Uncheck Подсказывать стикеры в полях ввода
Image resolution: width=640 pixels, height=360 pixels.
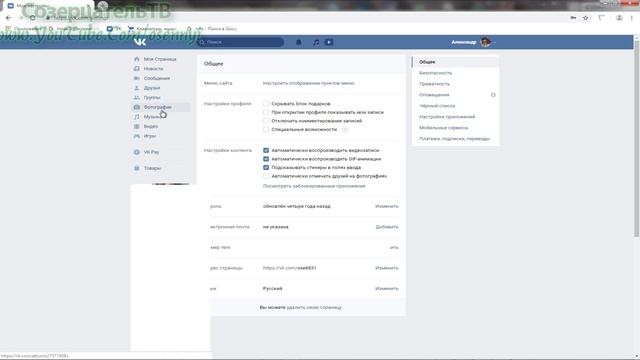pyautogui.click(x=266, y=167)
